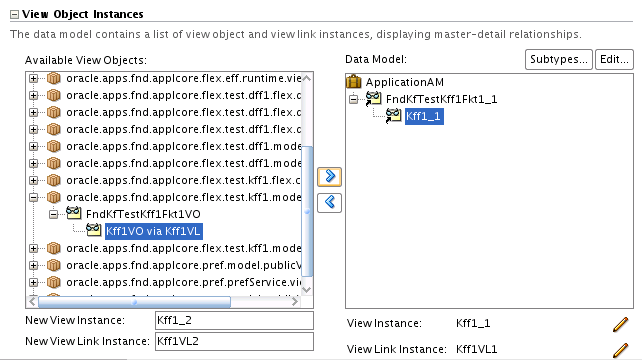
Task: Select the ApplicationAM briefcase icon
Action: 354,82
